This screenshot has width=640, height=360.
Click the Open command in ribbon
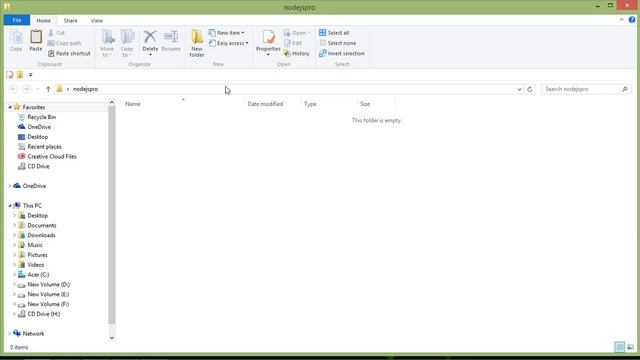[297, 33]
